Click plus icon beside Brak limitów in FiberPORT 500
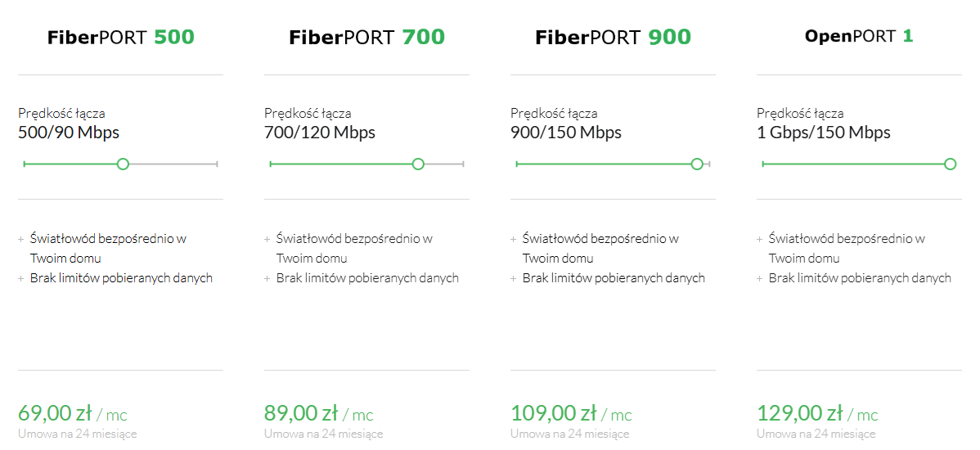Viewport: 980px width, 450px height. click(20, 279)
